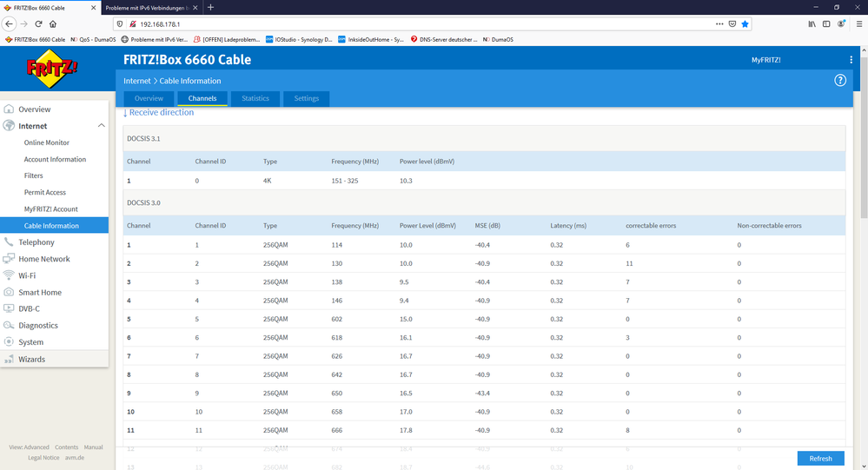Open QoS - DumaOS bookmark

[x=94, y=39]
